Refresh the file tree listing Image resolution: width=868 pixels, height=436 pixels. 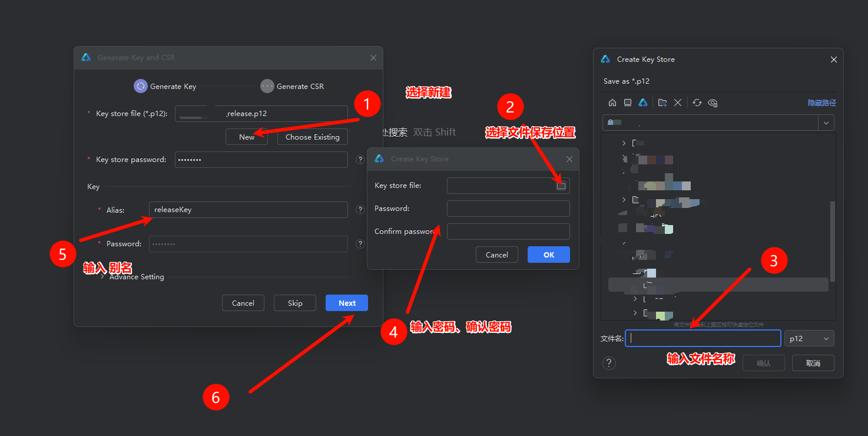697,103
